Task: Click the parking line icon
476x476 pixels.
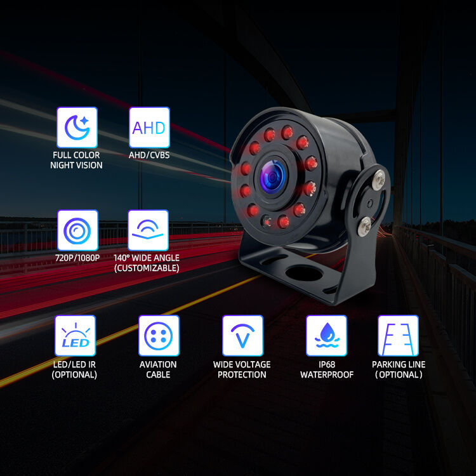Action: click(x=398, y=336)
